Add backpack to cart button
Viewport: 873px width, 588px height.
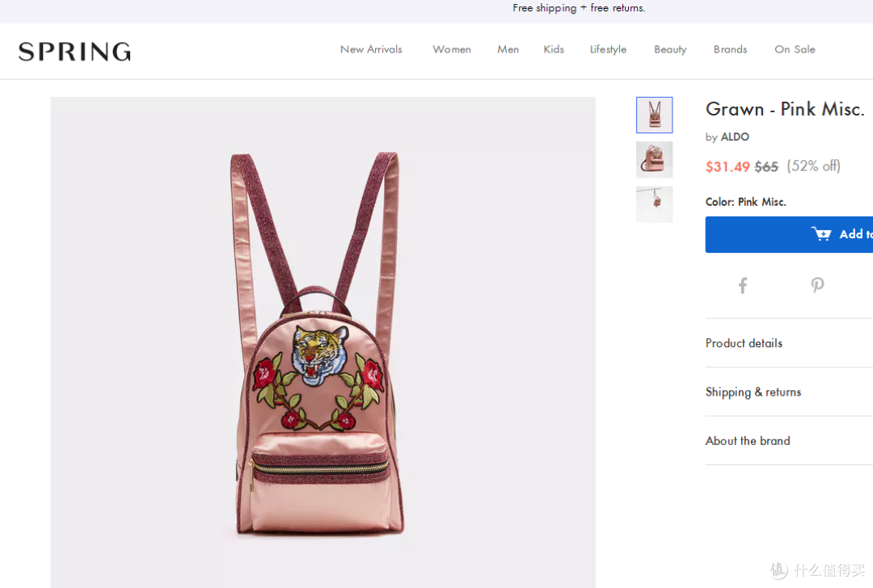point(789,234)
